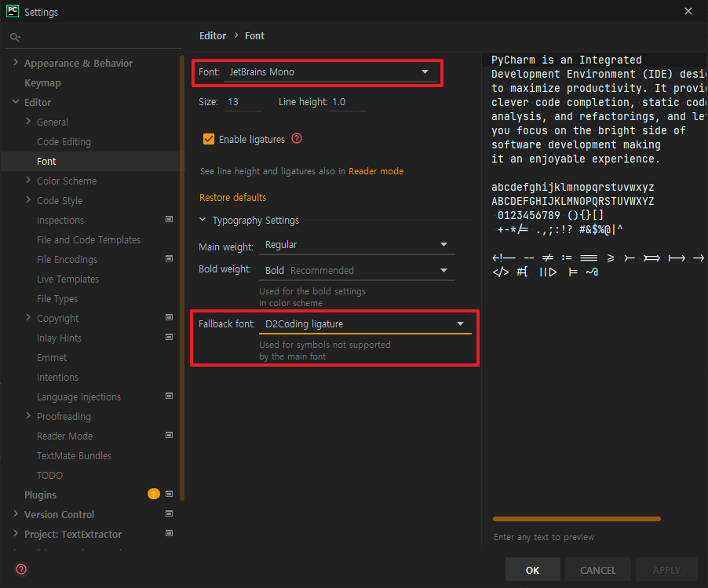The height and width of the screenshot is (588, 708).
Task: Click the font Size input field
Action: (x=243, y=102)
